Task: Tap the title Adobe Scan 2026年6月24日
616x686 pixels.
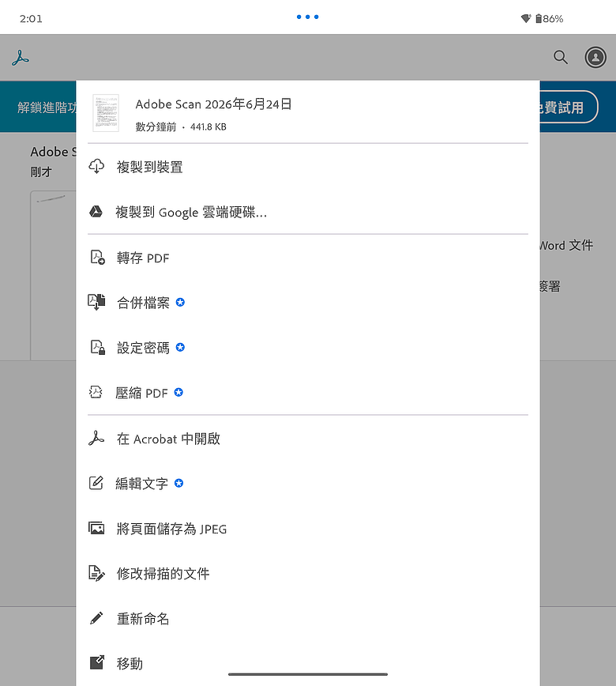Action: click(x=213, y=104)
